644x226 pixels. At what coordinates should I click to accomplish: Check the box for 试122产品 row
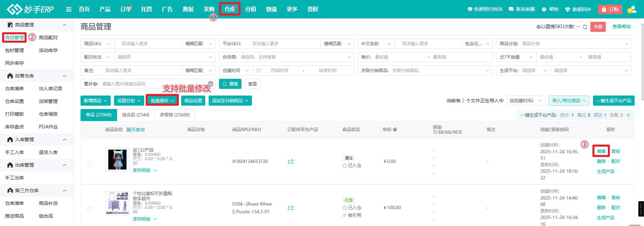pos(90,163)
